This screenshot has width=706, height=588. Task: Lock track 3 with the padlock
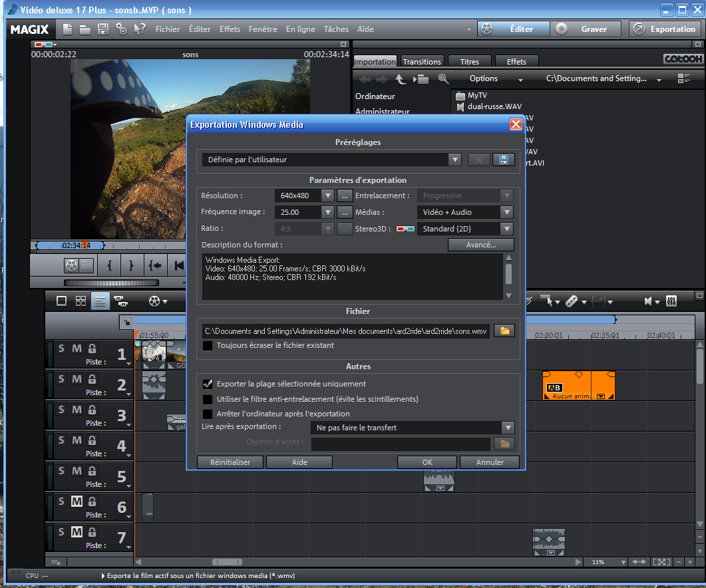92,410
